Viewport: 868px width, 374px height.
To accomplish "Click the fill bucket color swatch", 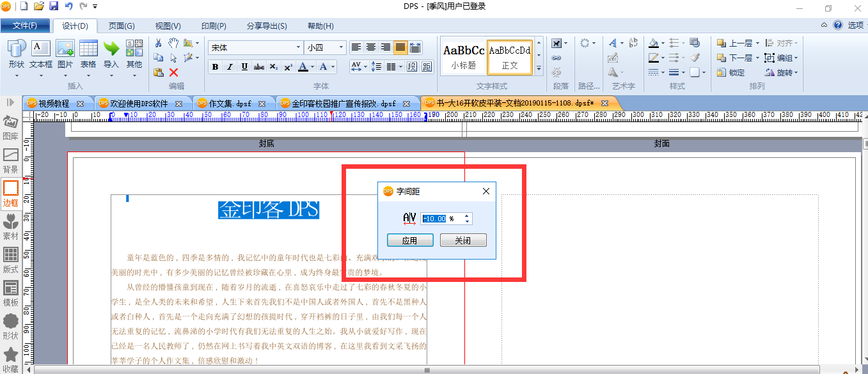I will pyautogui.click(x=654, y=43).
